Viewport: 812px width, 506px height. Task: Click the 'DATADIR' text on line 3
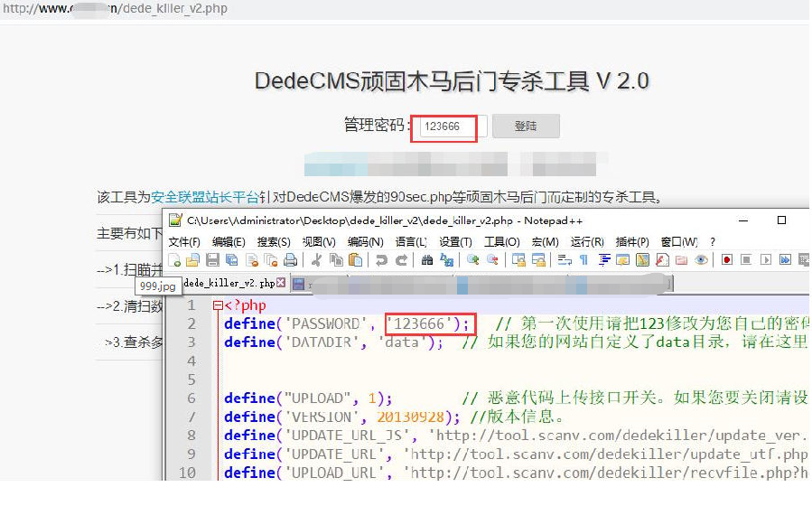click(x=322, y=342)
